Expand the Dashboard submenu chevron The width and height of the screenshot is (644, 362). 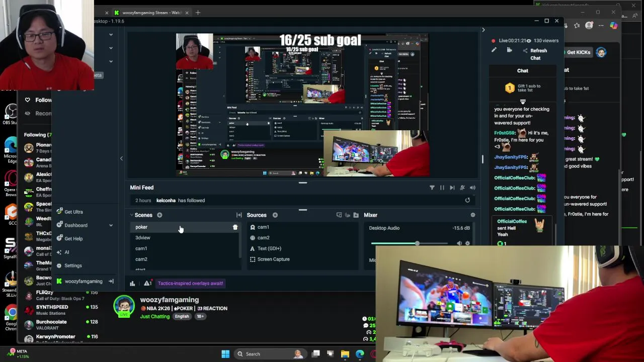(111, 225)
